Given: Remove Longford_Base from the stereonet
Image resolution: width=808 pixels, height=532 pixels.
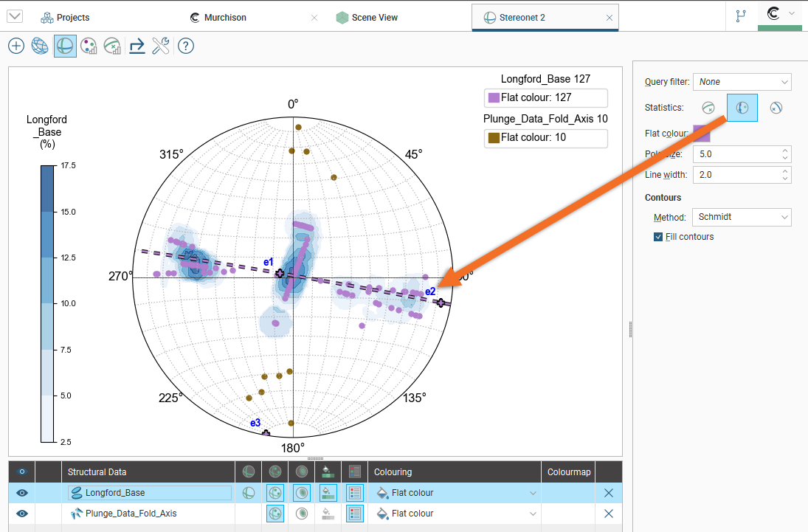Looking at the screenshot, I should 609,493.
